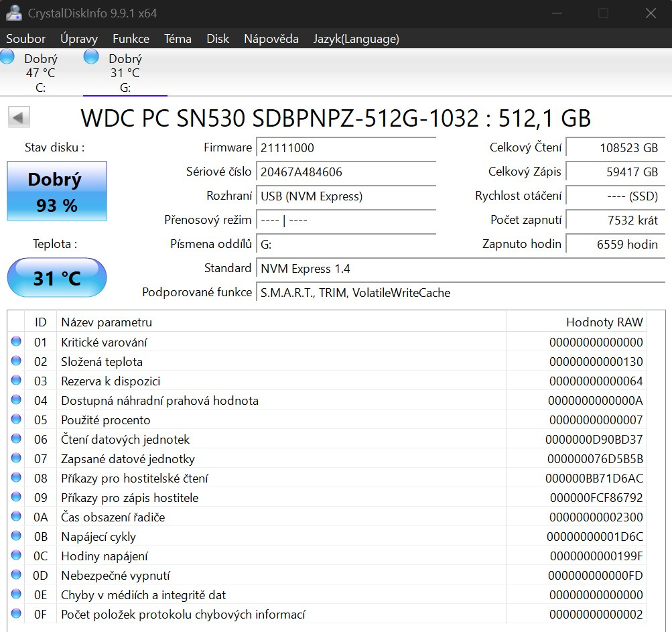Click the status orb for Čas obsazení řadiče
The height and width of the screenshot is (632, 672).
click(x=16, y=516)
